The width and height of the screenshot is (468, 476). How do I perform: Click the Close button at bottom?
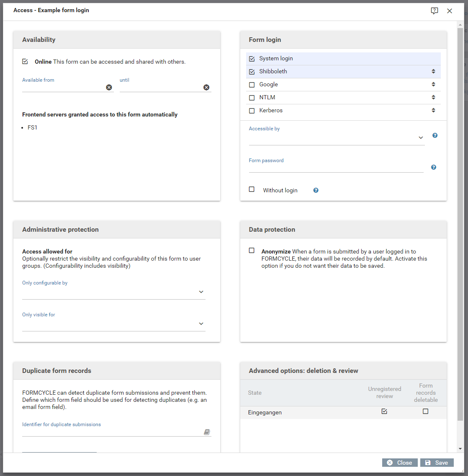click(x=399, y=463)
